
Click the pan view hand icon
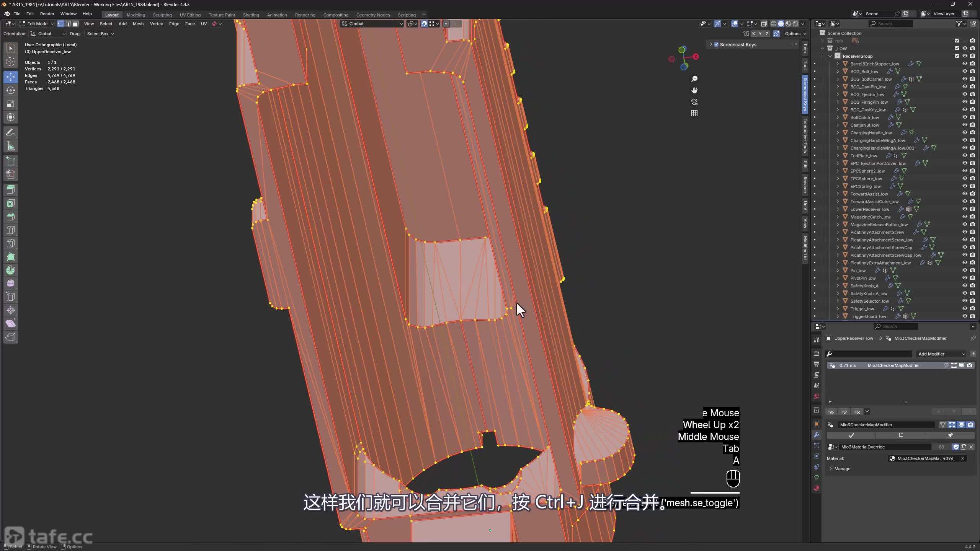(x=694, y=90)
